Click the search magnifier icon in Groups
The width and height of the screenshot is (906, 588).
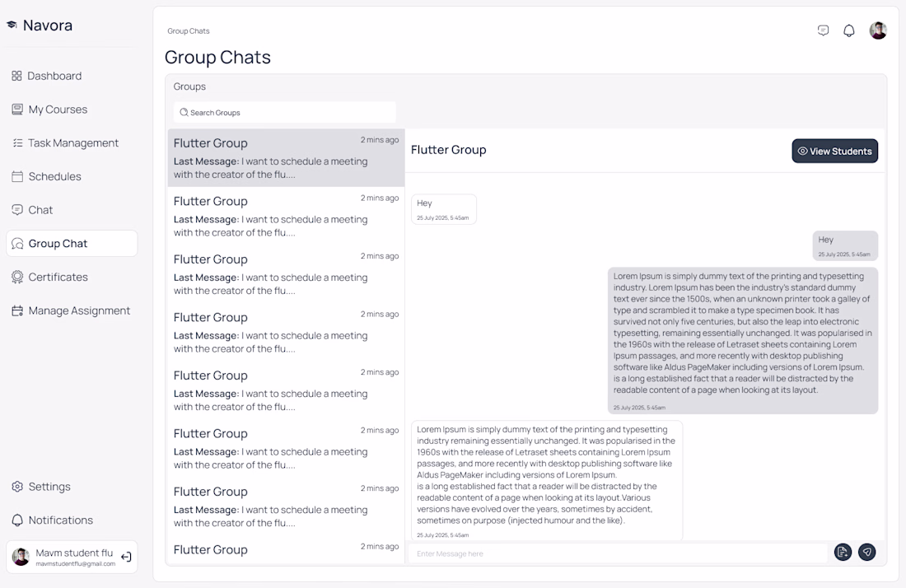184,113
